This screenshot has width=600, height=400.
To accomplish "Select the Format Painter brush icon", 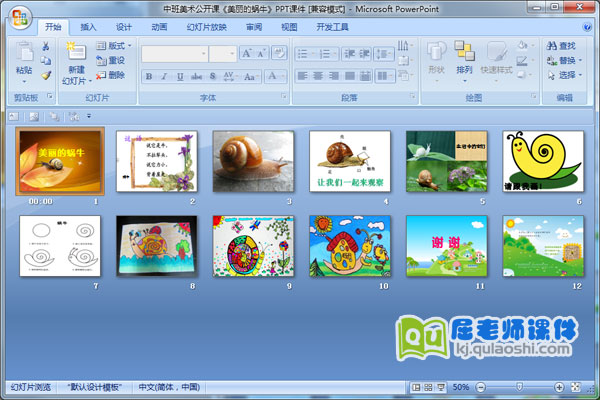I will (x=46, y=75).
